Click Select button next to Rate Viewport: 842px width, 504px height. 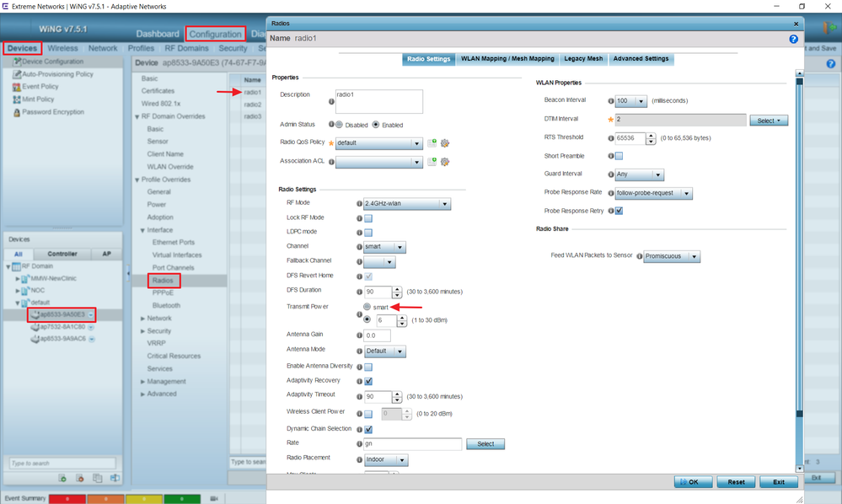(485, 444)
